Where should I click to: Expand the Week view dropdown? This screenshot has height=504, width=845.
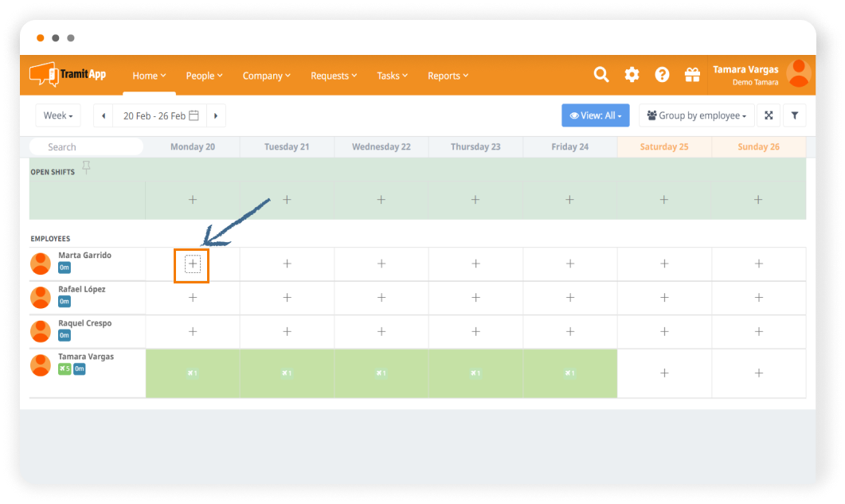click(58, 115)
